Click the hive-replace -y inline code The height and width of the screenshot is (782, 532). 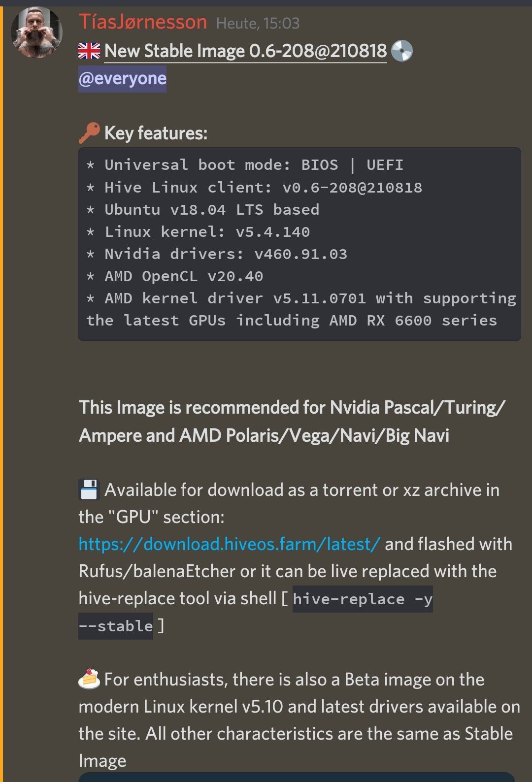click(363, 599)
